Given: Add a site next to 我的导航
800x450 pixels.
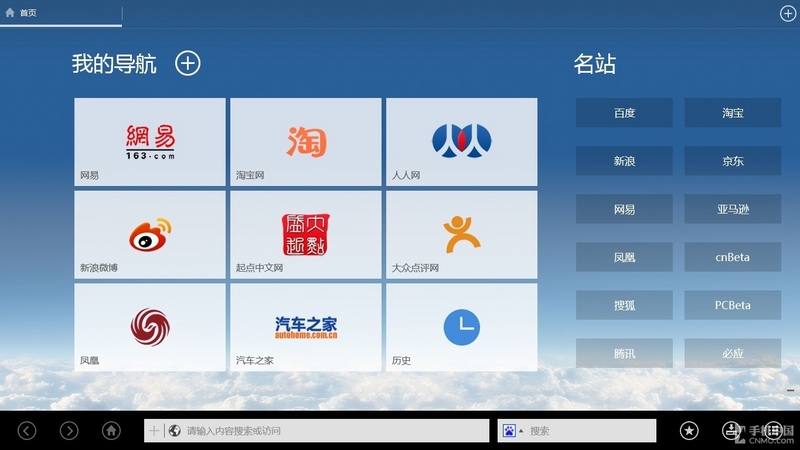Looking at the screenshot, I should tap(188, 63).
